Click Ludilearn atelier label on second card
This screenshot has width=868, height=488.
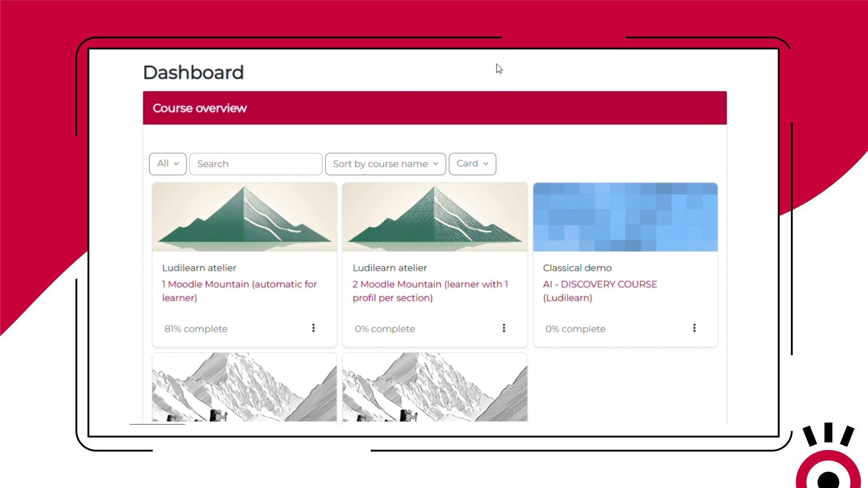[x=390, y=268]
